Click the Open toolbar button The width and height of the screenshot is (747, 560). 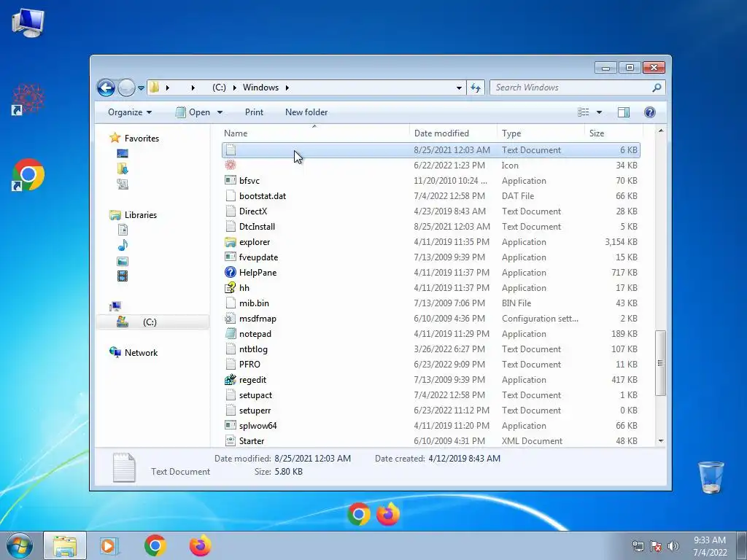pos(193,112)
